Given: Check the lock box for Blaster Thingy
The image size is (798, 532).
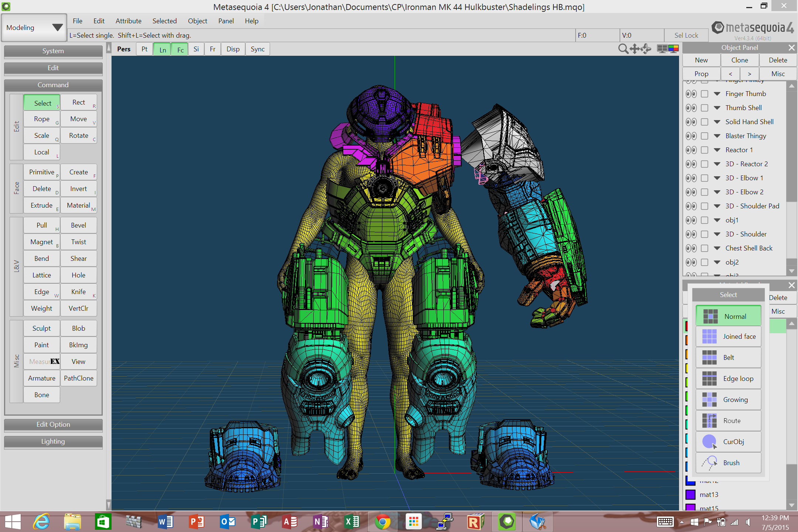Looking at the screenshot, I should click(705, 136).
